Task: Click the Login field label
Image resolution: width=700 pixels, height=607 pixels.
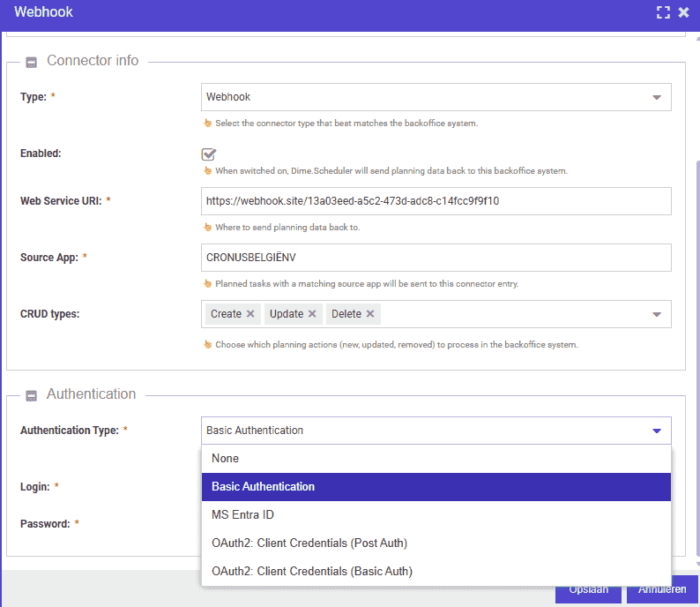Action: [34, 487]
